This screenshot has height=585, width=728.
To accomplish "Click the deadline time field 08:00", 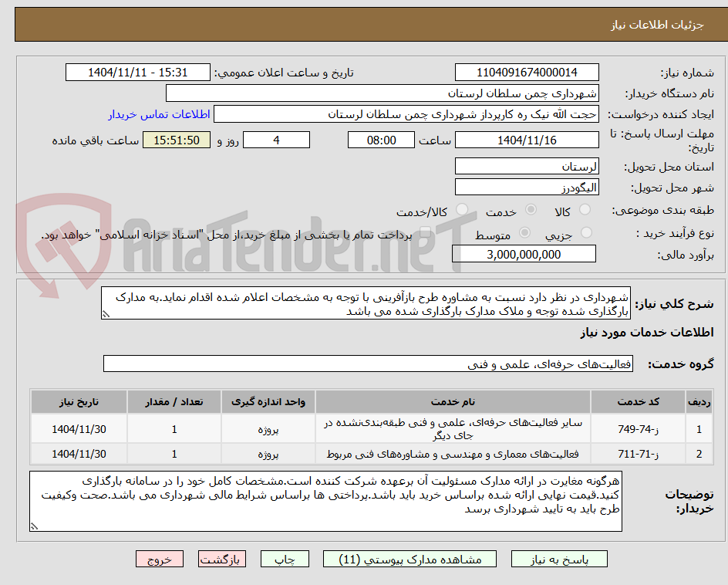I will pyautogui.click(x=381, y=140).
